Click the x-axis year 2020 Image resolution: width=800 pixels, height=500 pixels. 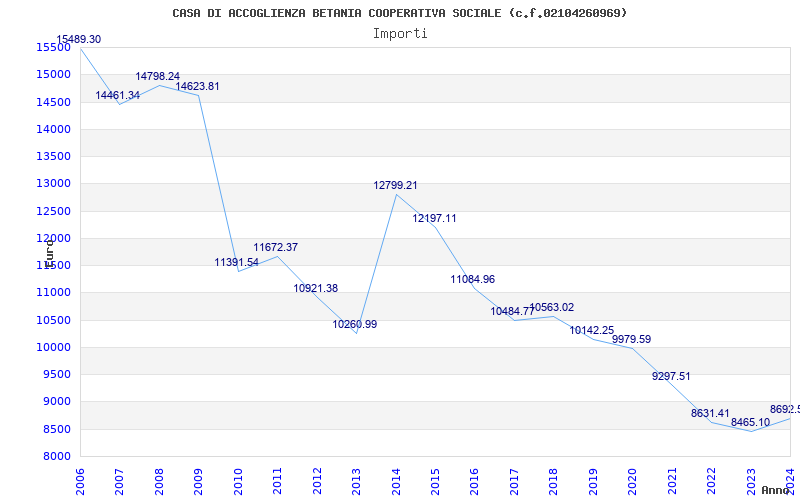click(633, 481)
